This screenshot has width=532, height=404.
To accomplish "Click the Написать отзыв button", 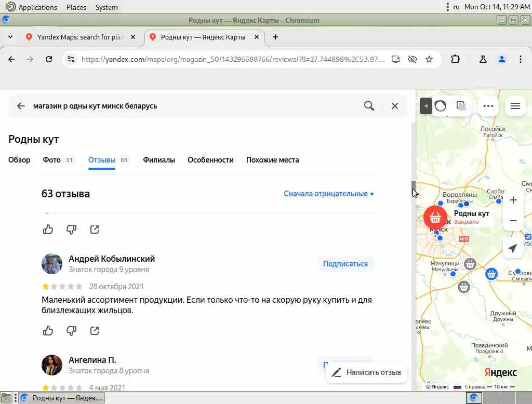I will (366, 372).
